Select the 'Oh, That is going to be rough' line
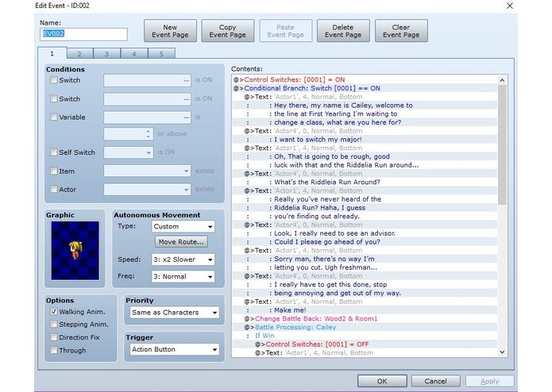552x392 pixels. [365, 156]
